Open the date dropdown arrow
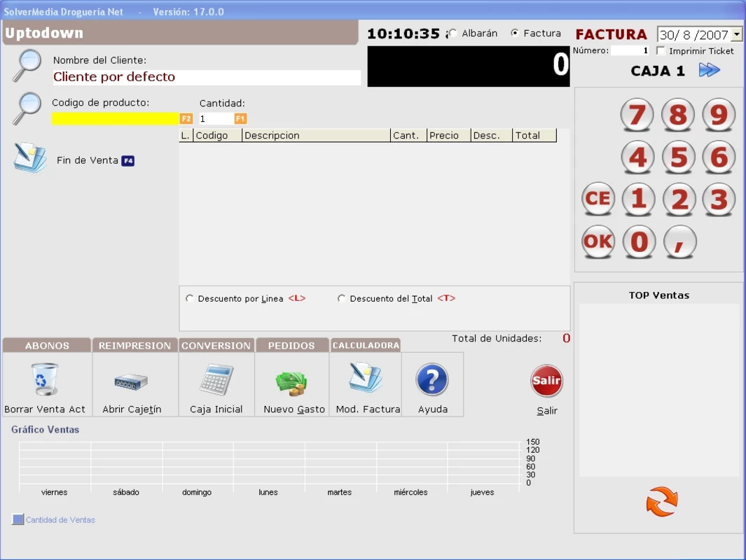Image resolution: width=746 pixels, height=560 pixels. click(737, 34)
